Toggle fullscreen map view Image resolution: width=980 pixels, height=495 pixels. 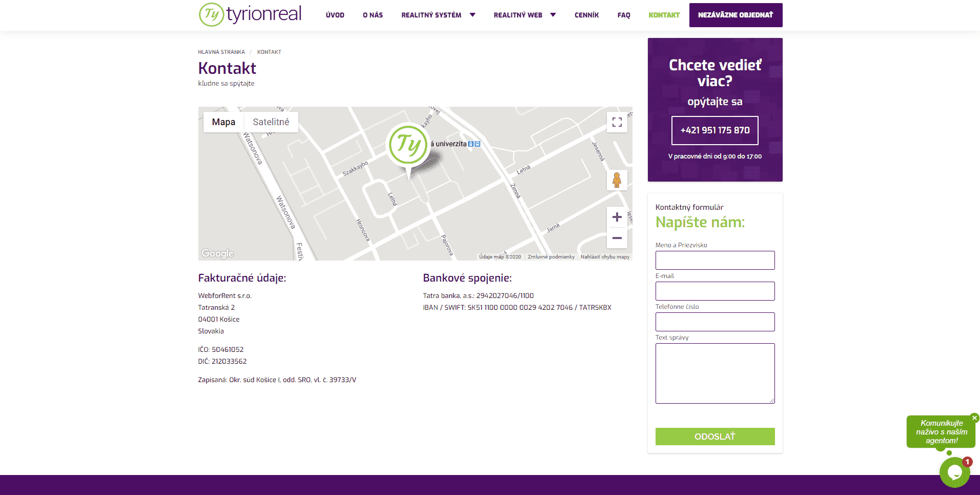pos(617,122)
